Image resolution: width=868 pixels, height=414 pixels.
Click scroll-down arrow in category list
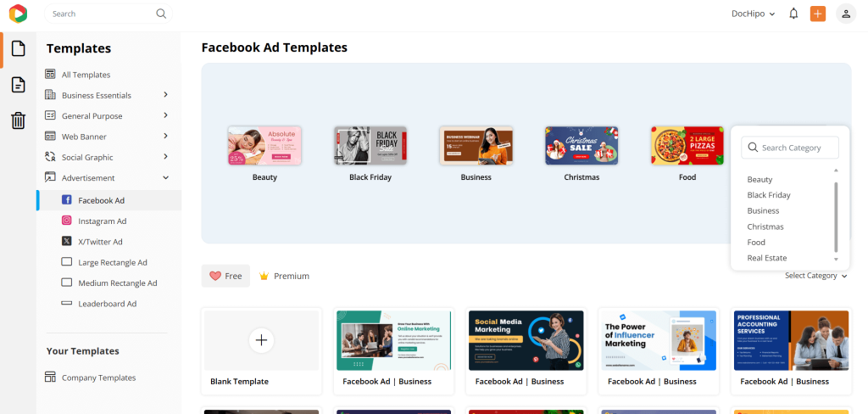(x=836, y=259)
